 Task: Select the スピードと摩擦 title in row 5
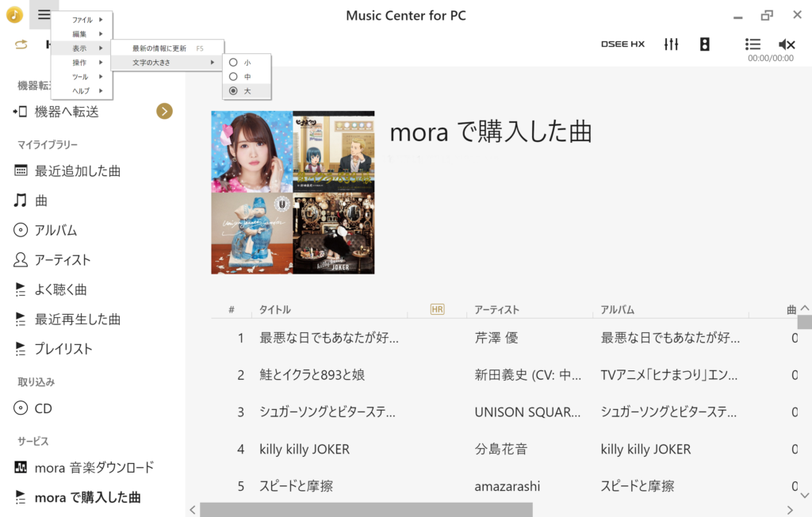pos(297,486)
